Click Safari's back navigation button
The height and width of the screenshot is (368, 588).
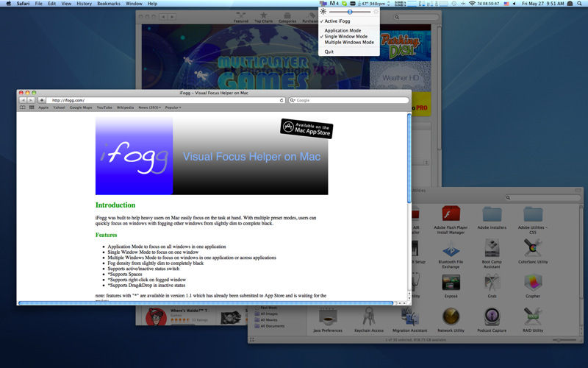tap(23, 100)
